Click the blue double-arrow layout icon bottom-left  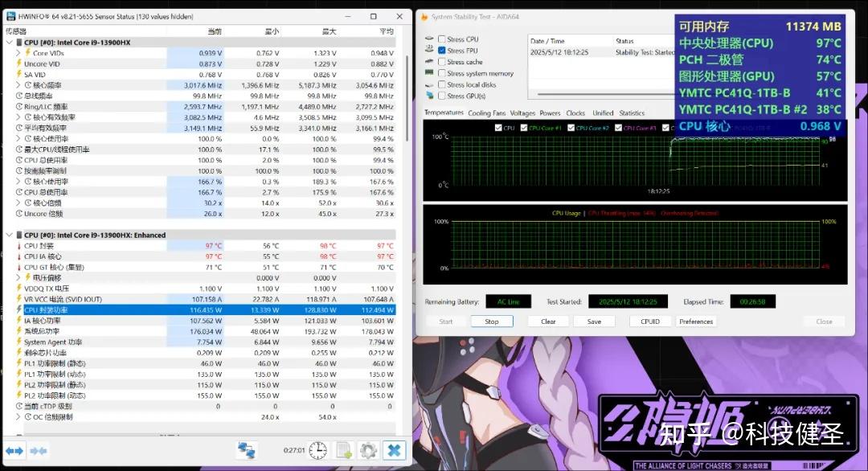[14, 451]
